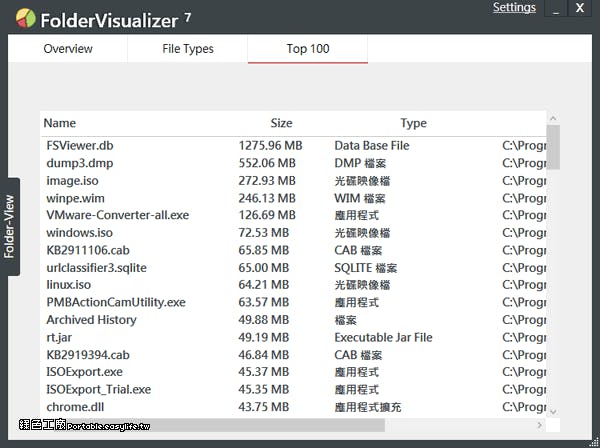
Task: Select the urlclassifier3.sqlite file row
Action: pos(294,268)
